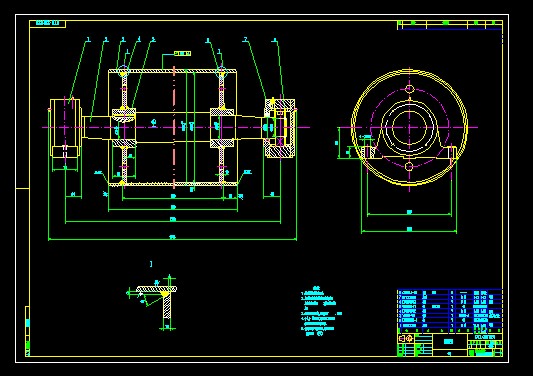The width and height of the screenshot is (533, 376).
Task: Click the left shaft end coupling
Action: 65,128
